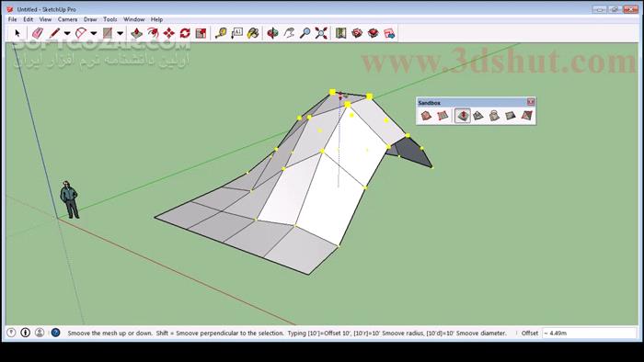
Task: Select the Tape Measure tool
Action: tap(221, 33)
